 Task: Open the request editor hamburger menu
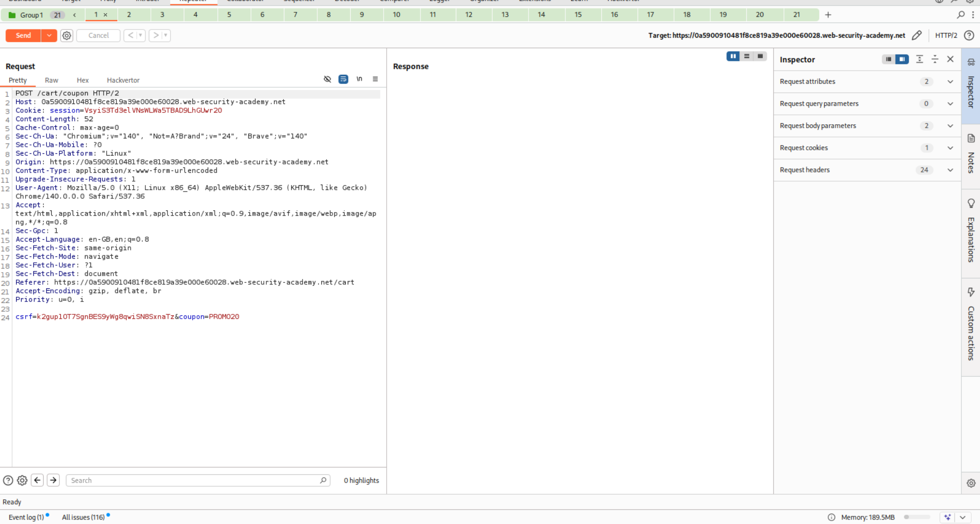375,79
